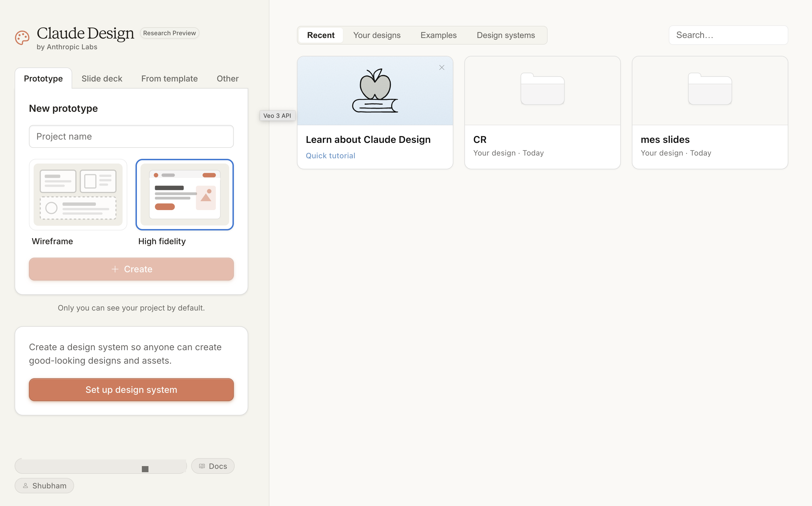
Task: Open the mes slides design title
Action: pos(665,140)
